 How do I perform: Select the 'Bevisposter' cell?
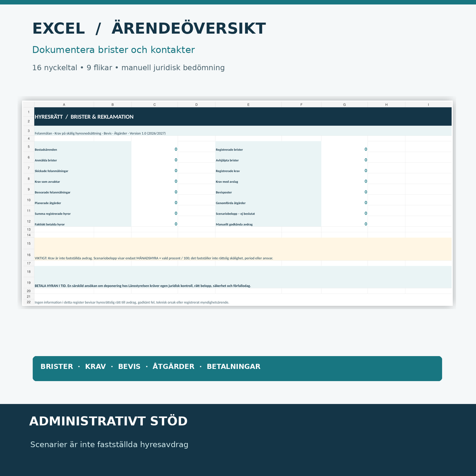268,190
